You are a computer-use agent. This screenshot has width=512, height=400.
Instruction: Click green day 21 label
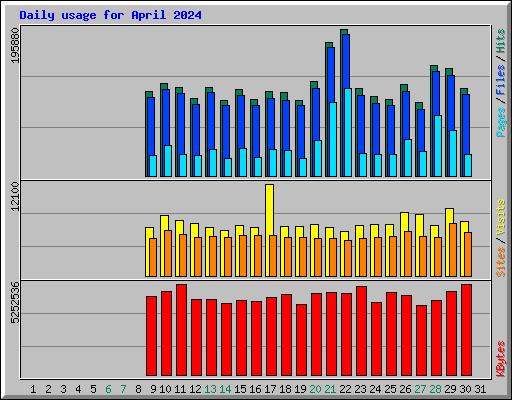(330, 389)
